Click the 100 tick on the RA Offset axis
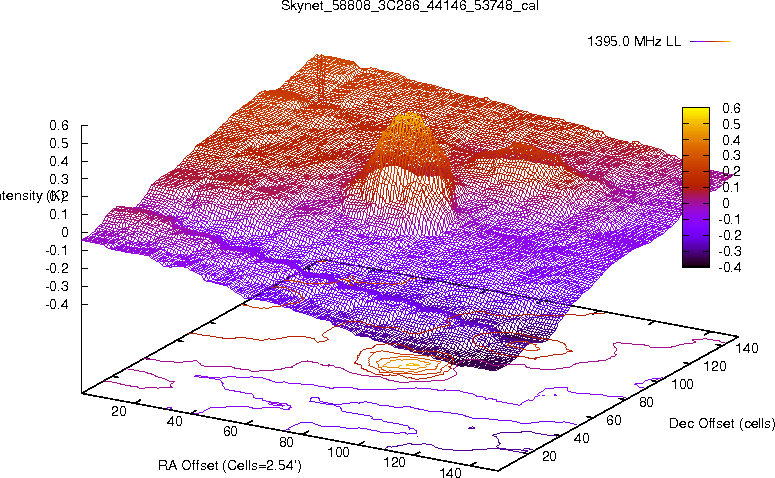 pyautogui.click(x=339, y=452)
